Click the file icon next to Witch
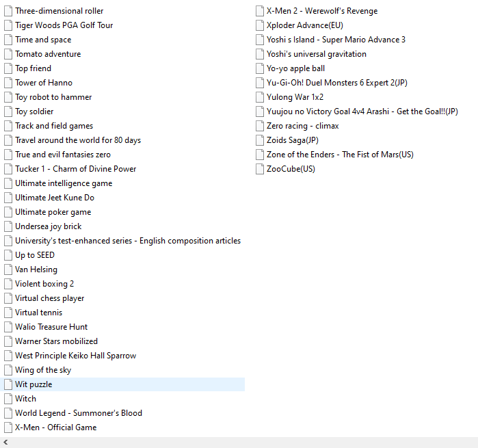The width and height of the screenshot is (478, 448). (x=9, y=399)
